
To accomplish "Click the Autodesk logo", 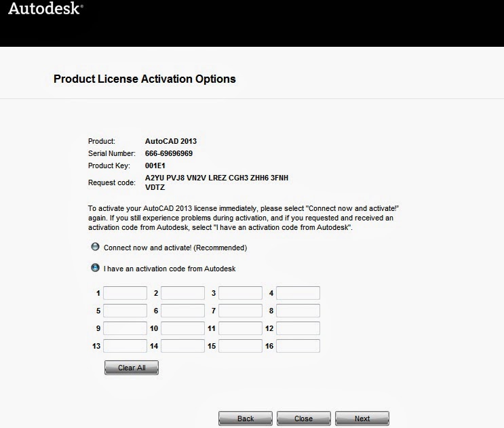I will click(45, 8).
